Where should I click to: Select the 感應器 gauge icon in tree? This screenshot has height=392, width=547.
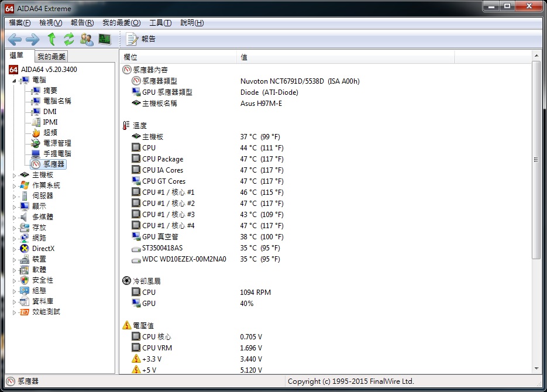tap(36, 164)
